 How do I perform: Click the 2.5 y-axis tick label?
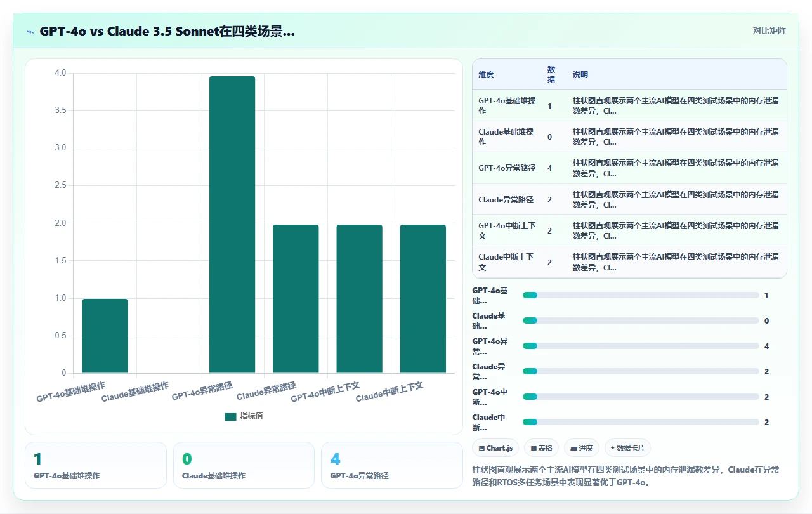click(60, 186)
